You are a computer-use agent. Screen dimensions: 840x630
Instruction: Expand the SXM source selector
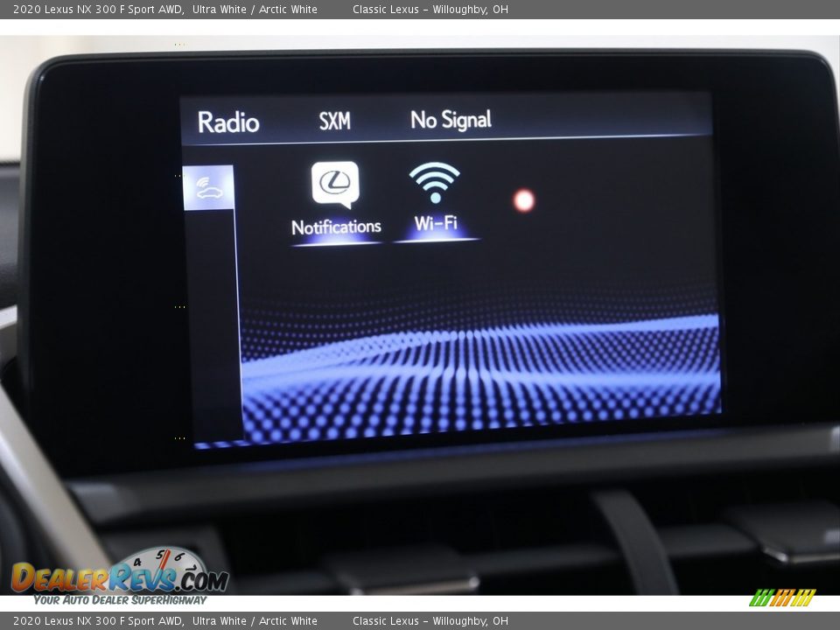[332, 121]
